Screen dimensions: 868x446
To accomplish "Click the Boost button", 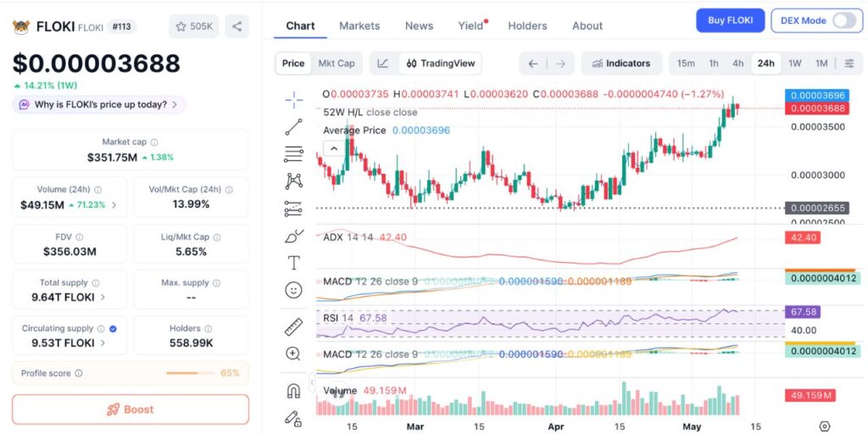I will (131, 410).
